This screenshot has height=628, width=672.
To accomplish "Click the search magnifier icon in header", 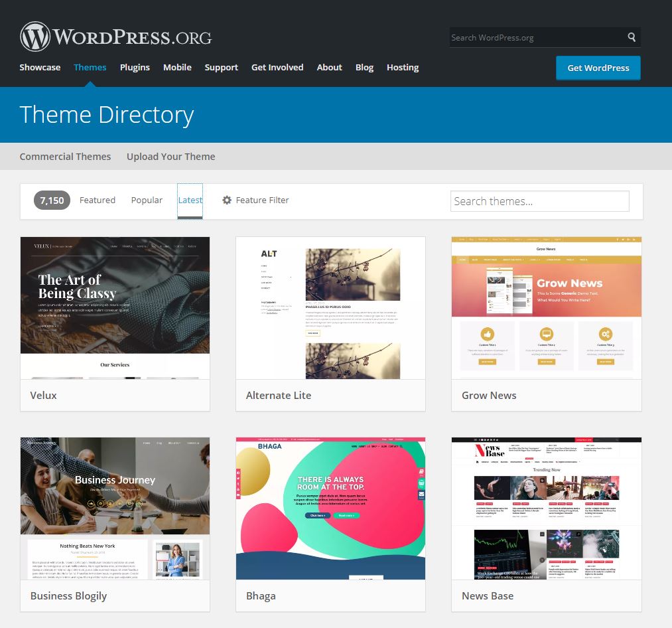I will pyautogui.click(x=632, y=37).
